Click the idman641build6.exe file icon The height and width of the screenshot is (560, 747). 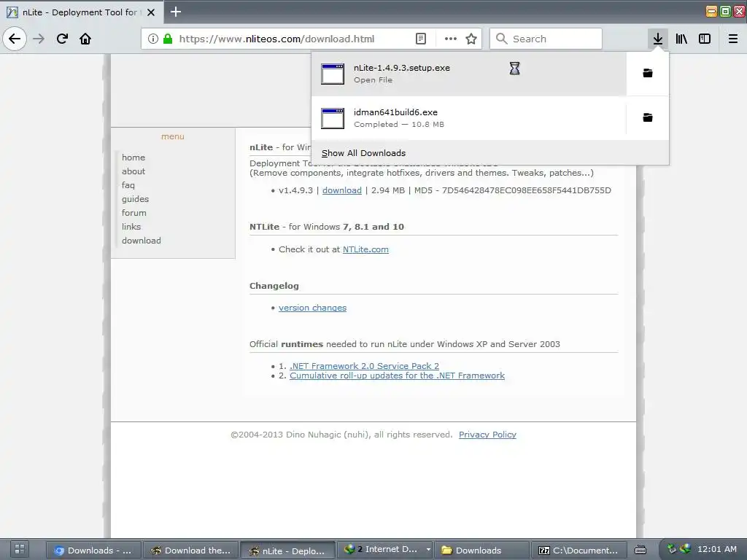point(333,118)
